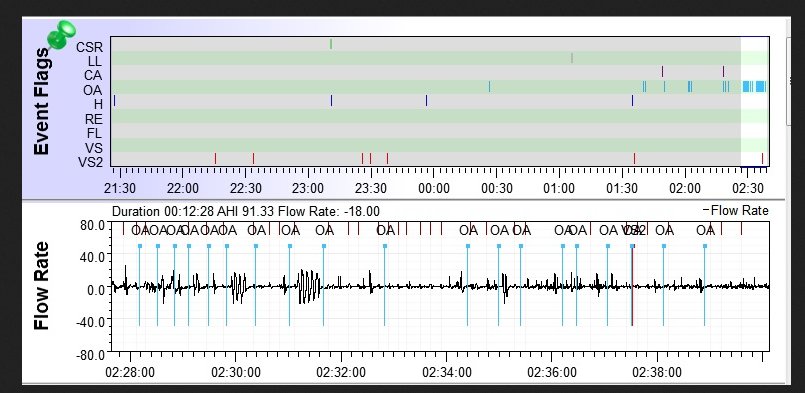Click the VS2 tick near 22:33
The image size is (805, 393).
click(253, 158)
